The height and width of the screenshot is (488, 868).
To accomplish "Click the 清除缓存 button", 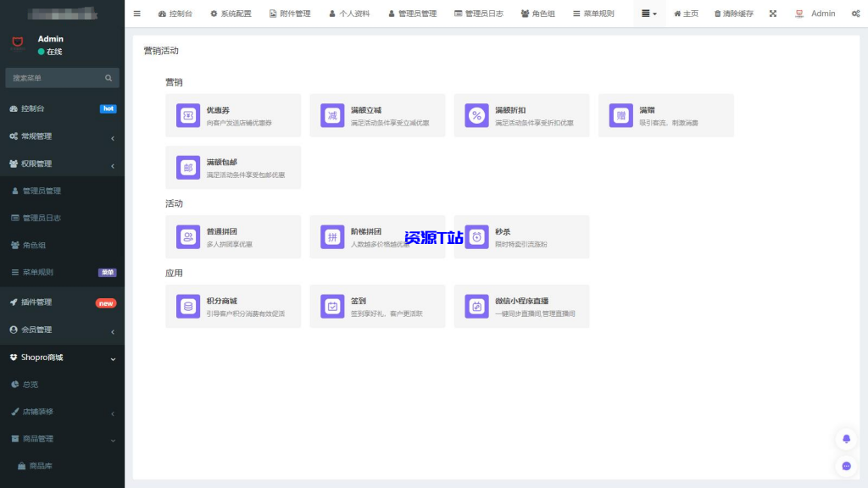I will pyautogui.click(x=732, y=14).
